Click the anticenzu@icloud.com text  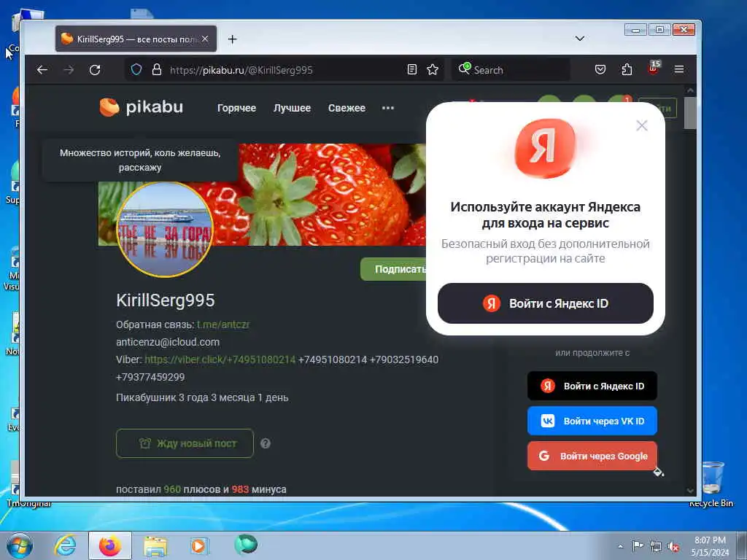click(x=168, y=342)
